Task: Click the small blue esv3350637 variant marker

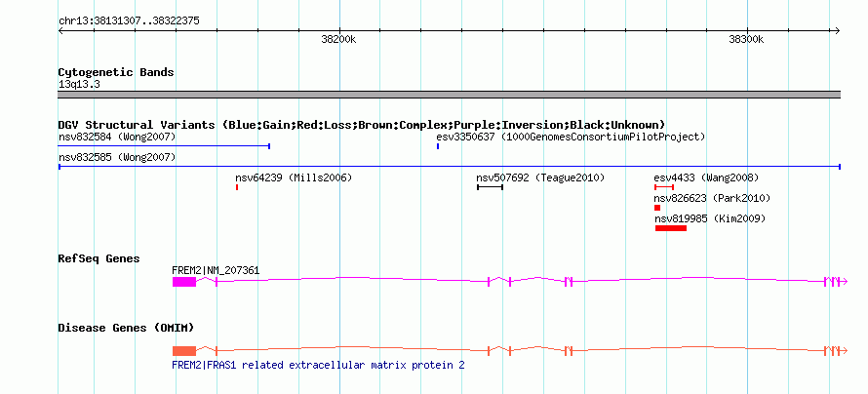Action: click(x=438, y=146)
